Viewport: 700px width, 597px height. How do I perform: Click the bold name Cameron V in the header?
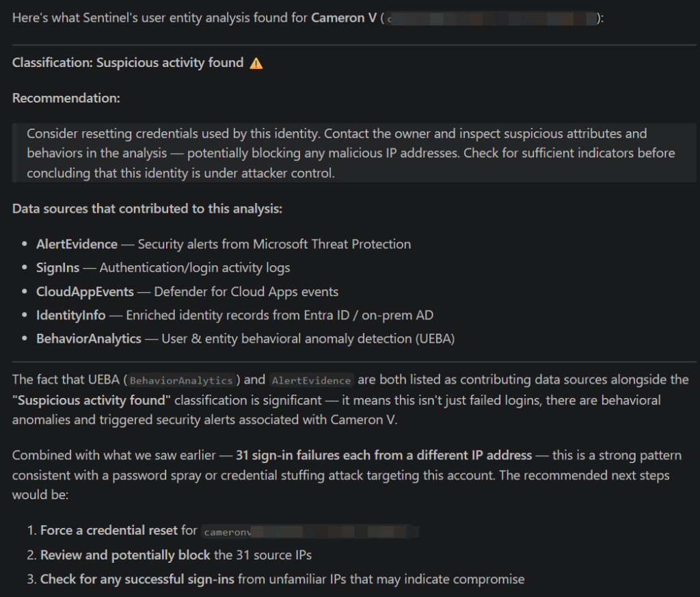[344, 18]
